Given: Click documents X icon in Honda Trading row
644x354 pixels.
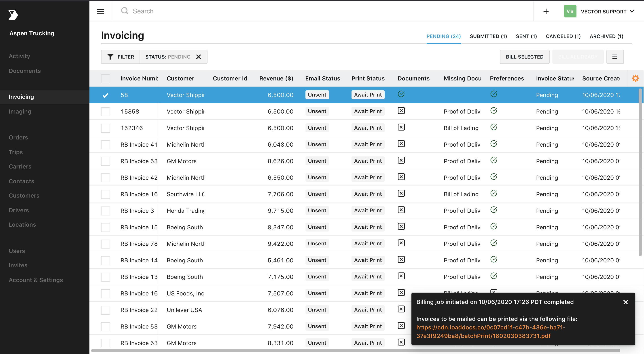Looking at the screenshot, I should (401, 210).
